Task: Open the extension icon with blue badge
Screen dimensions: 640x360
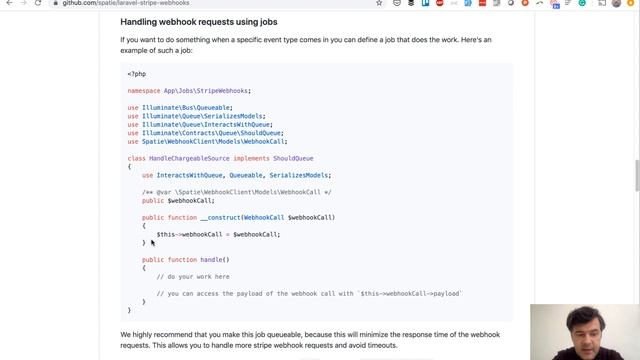Action: tap(555, 4)
